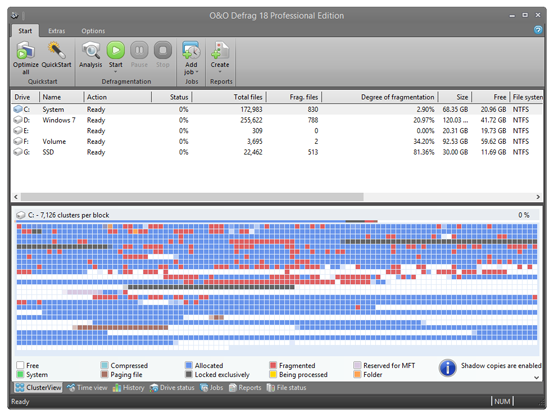Start defragmentation with green play button
The width and height of the screenshot is (554, 418).
(x=116, y=50)
